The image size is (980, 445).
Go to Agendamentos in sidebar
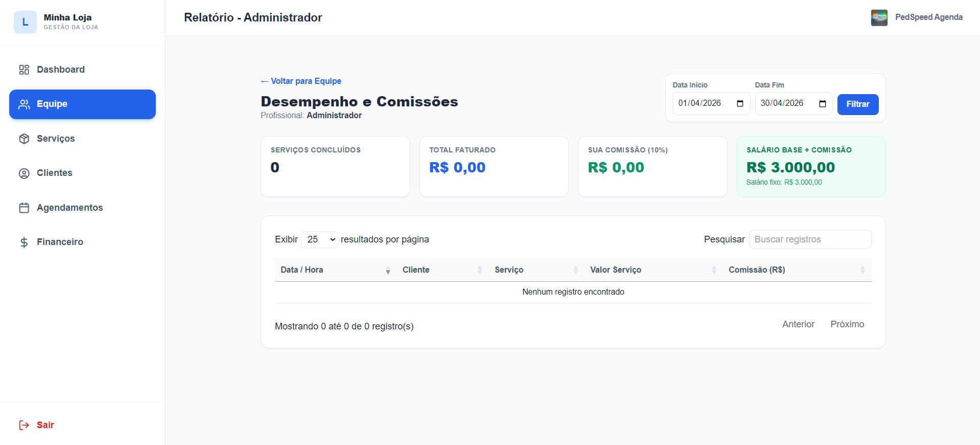coord(69,208)
